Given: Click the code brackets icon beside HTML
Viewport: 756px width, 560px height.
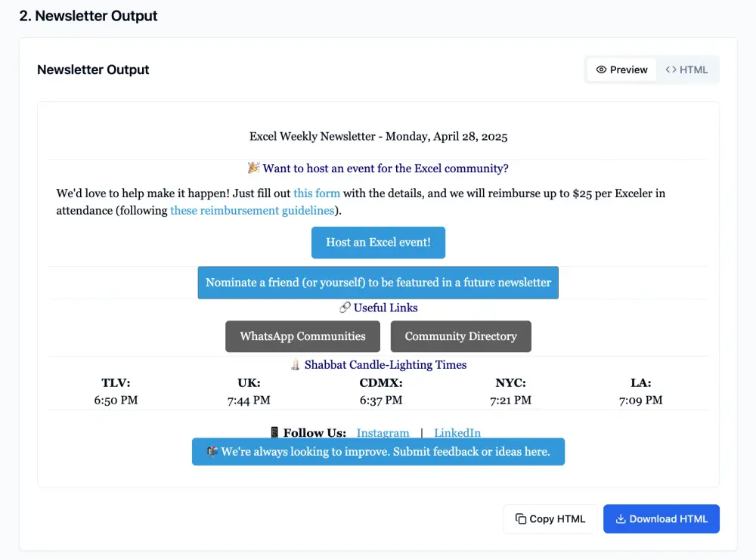Looking at the screenshot, I should click(671, 70).
